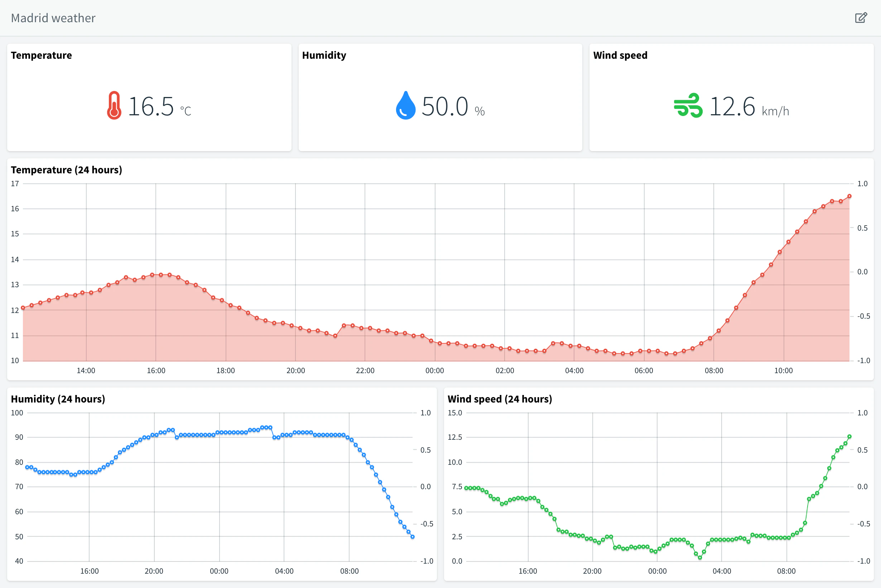Click the green wind icon

tap(688, 105)
